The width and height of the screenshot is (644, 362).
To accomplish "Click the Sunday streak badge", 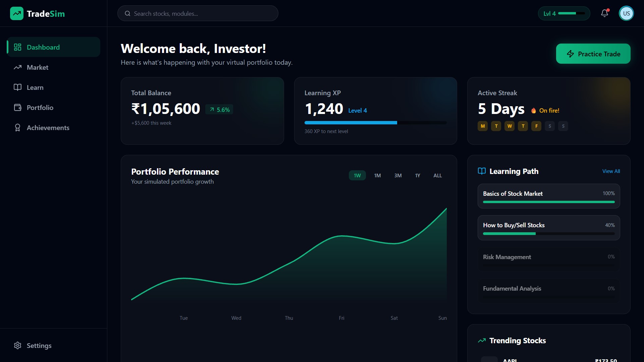I will click(x=563, y=126).
